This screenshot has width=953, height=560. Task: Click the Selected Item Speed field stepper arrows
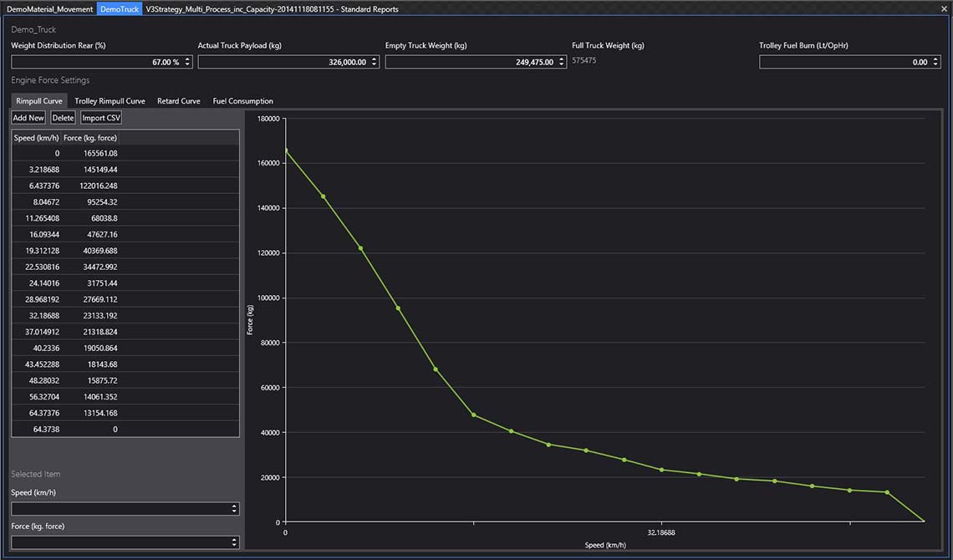click(235, 509)
